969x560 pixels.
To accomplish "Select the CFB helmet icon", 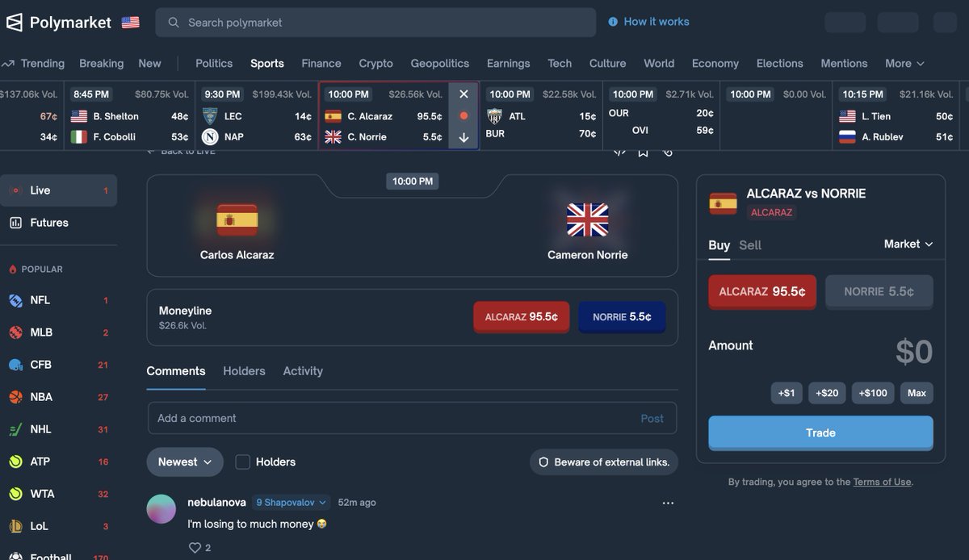I will click(15, 365).
